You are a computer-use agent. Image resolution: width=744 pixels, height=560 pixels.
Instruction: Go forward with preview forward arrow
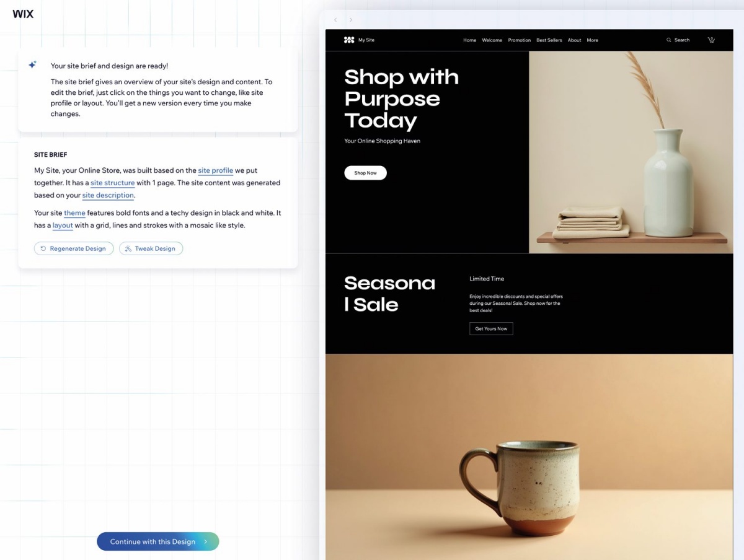(350, 20)
